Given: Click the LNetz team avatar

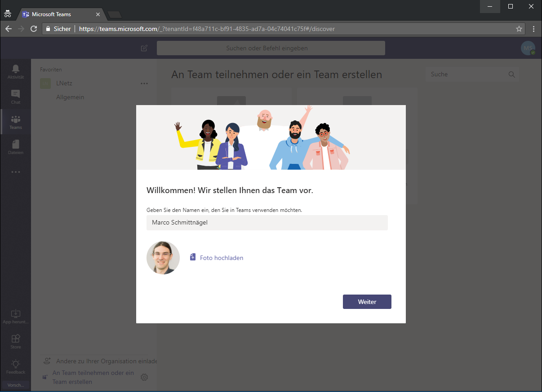Looking at the screenshot, I should (x=45, y=83).
